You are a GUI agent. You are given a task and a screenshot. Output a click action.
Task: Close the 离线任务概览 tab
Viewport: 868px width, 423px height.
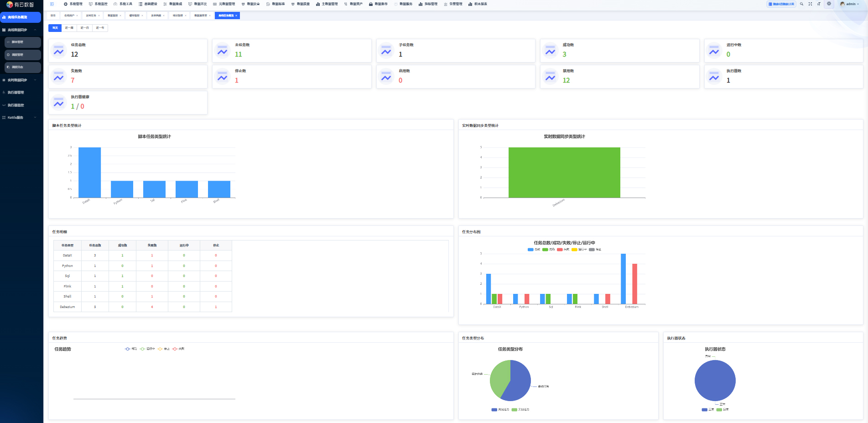click(x=236, y=16)
